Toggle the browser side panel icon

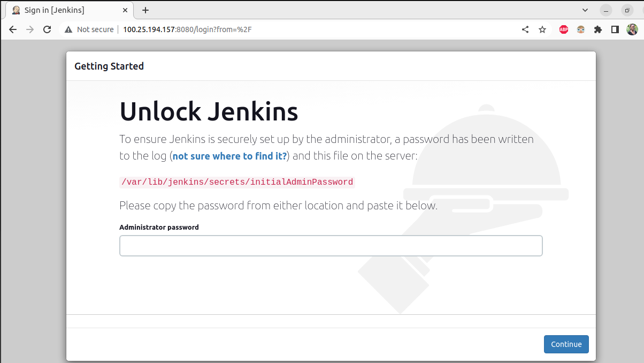(615, 29)
